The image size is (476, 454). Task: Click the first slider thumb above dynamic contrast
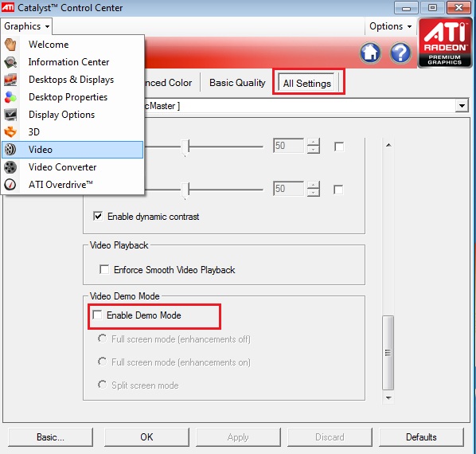click(185, 147)
